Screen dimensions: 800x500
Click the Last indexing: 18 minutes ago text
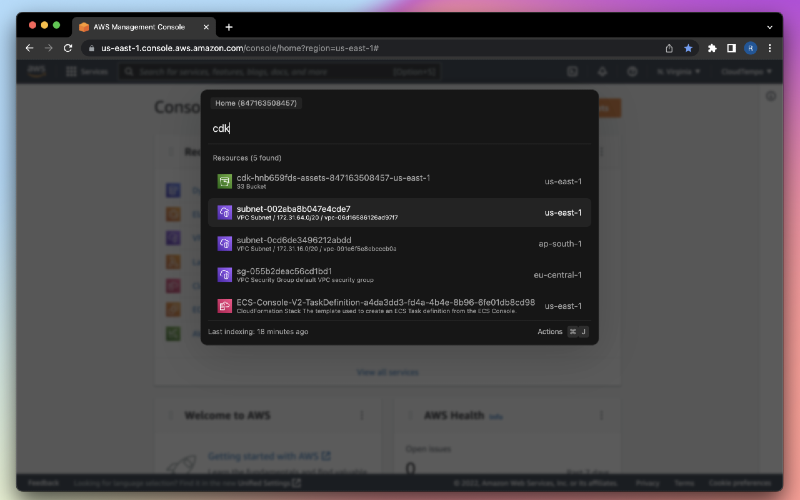click(258, 332)
